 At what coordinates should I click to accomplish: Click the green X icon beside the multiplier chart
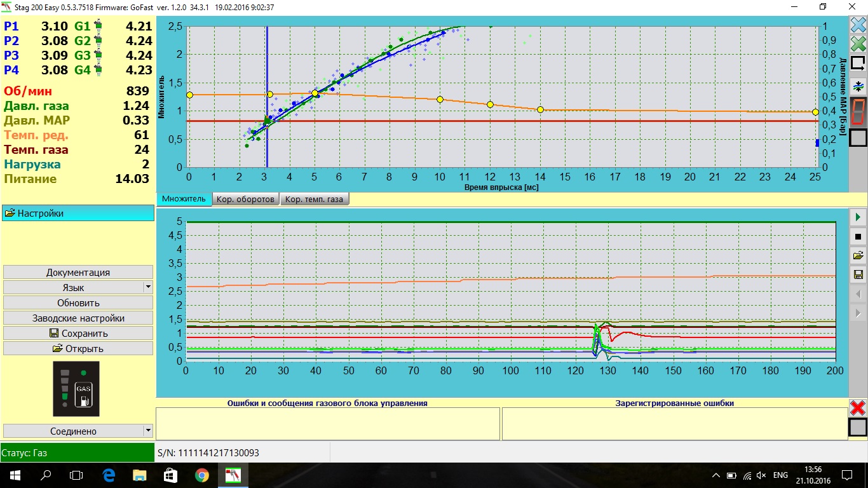[x=858, y=44]
